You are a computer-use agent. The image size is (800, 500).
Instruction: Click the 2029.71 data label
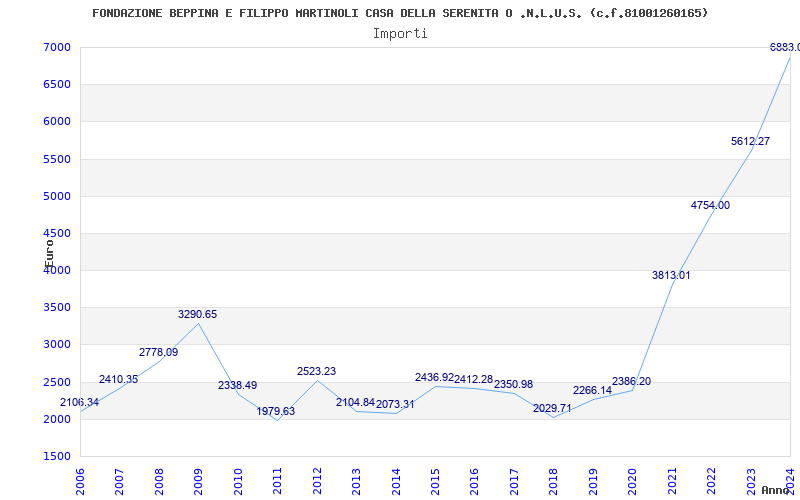click(x=552, y=408)
